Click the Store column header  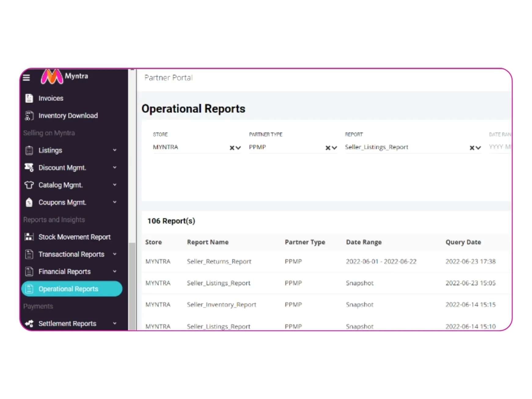pos(153,242)
